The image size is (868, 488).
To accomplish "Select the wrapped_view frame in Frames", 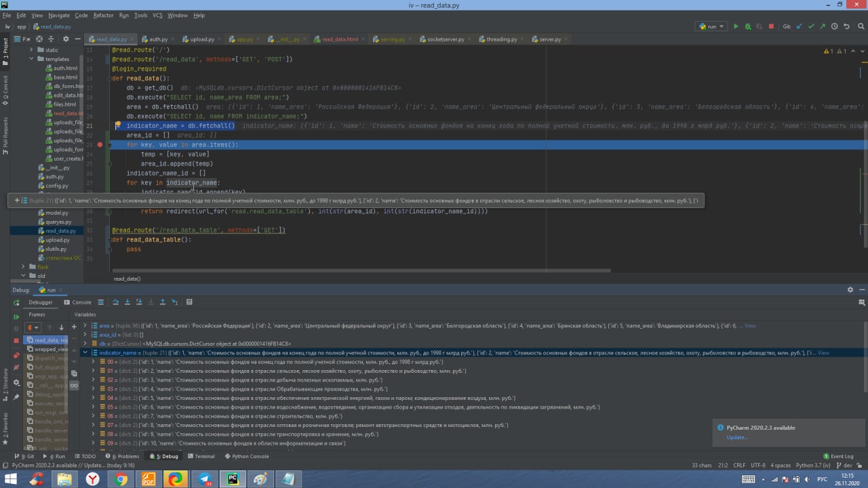I will [x=47, y=349].
